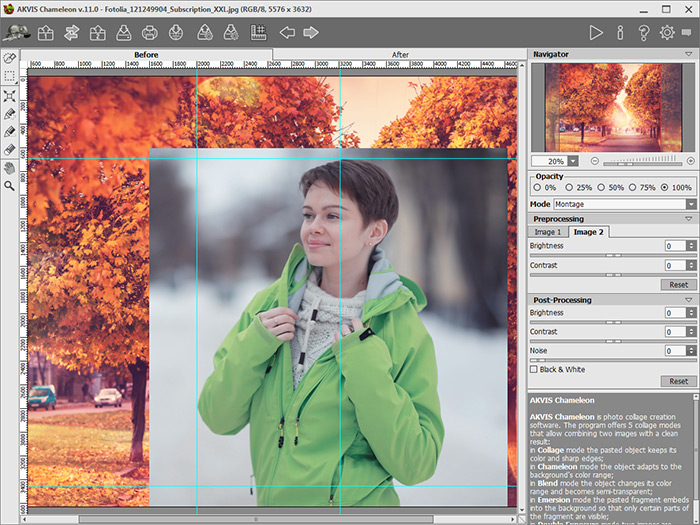The image size is (700, 525).
Task: Collapse the Navigator panel
Action: (x=689, y=54)
